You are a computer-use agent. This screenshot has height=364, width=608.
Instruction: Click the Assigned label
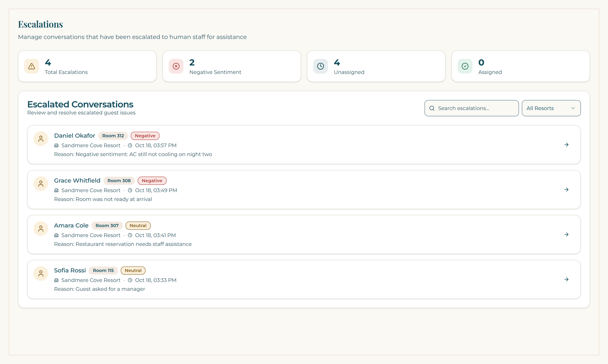coord(490,72)
